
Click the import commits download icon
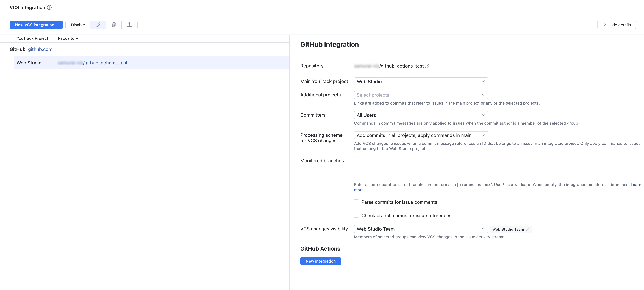click(129, 25)
